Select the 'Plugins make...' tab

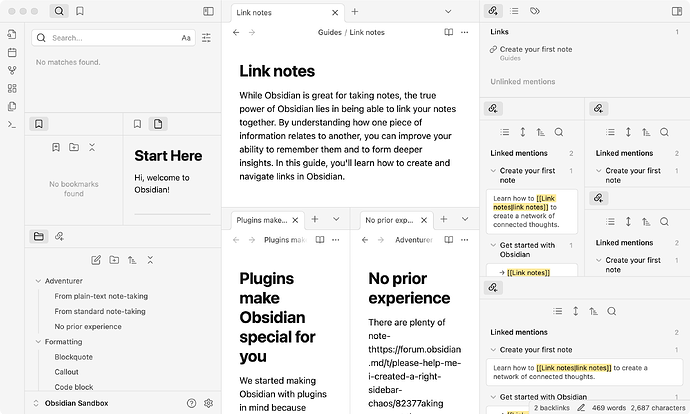(x=267, y=220)
